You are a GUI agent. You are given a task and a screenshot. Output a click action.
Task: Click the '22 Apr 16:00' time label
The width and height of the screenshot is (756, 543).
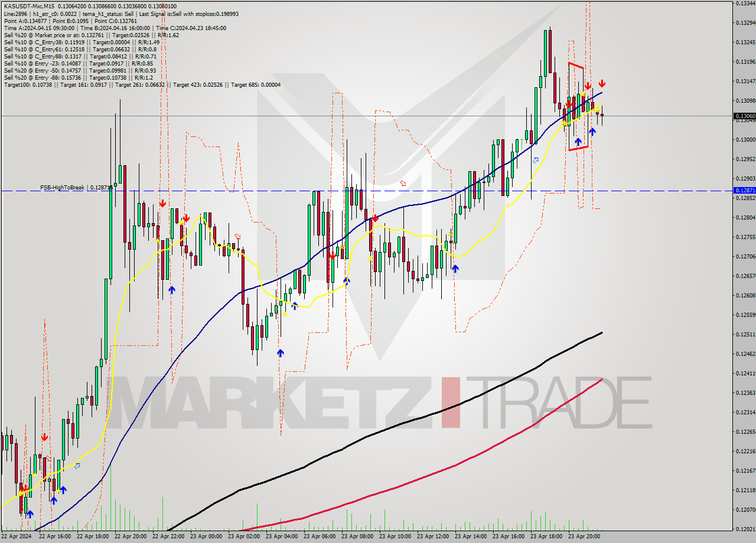point(55,537)
